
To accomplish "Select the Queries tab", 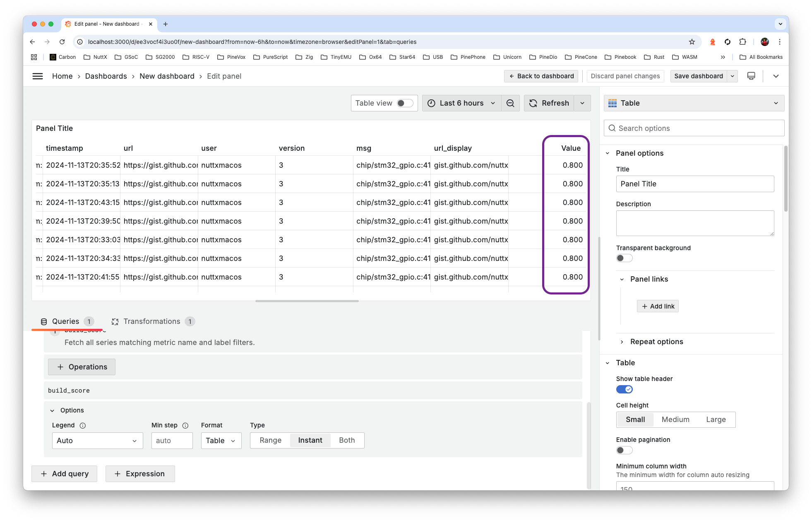I will (65, 321).
